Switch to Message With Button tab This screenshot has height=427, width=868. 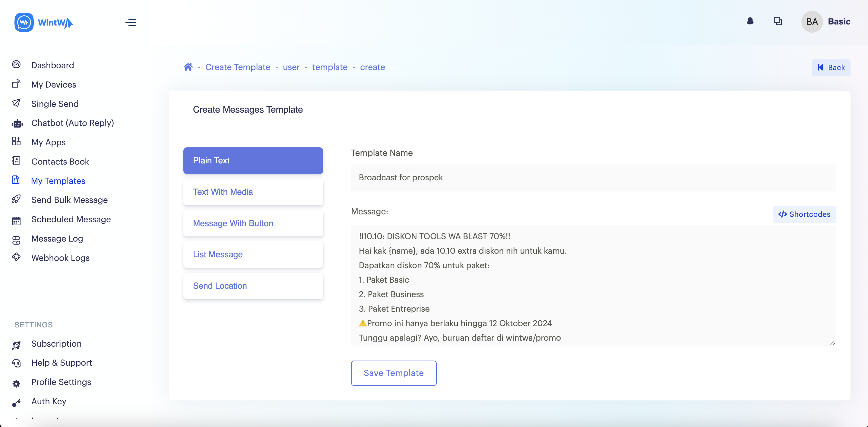[253, 223]
